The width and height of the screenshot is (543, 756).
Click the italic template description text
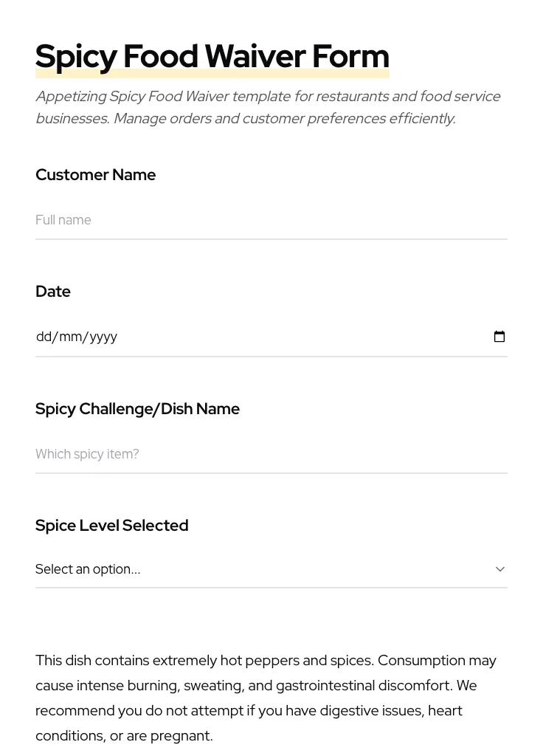pyautogui.click(x=268, y=107)
